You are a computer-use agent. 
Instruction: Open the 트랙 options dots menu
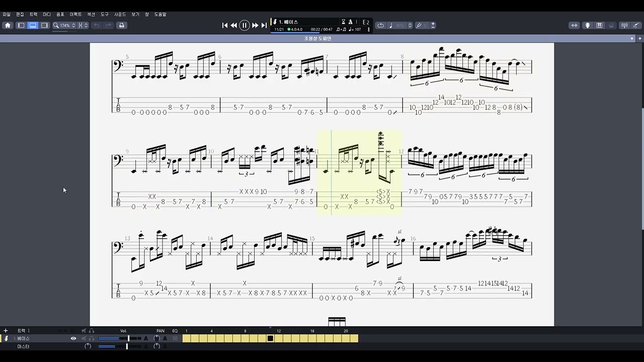click(x=29, y=331)
